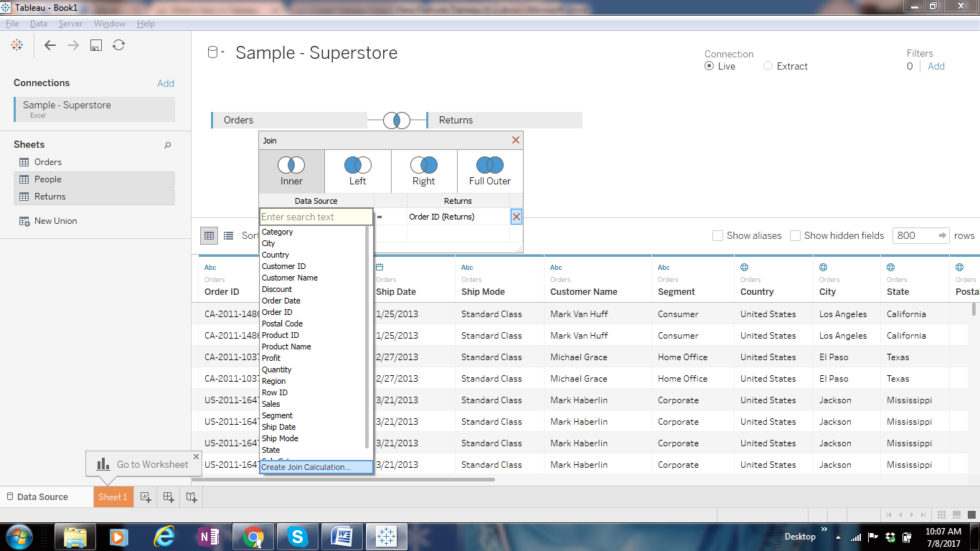
Task: Switch to the Sheet 1 tab
Action: 113,496
